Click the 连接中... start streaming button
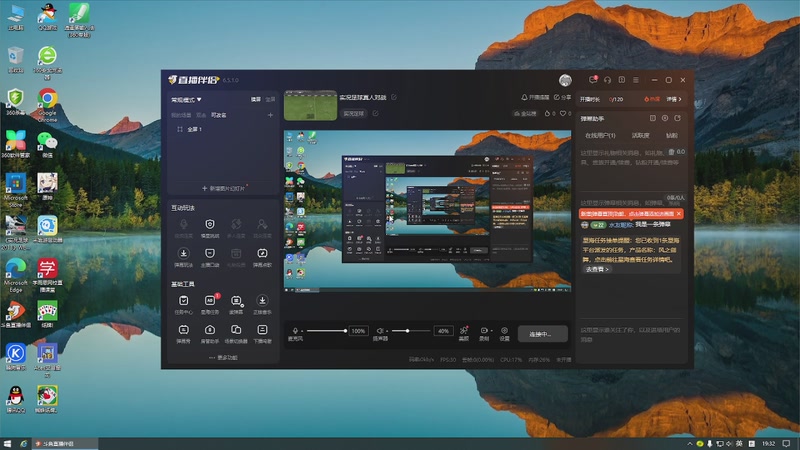 point(542,334)
